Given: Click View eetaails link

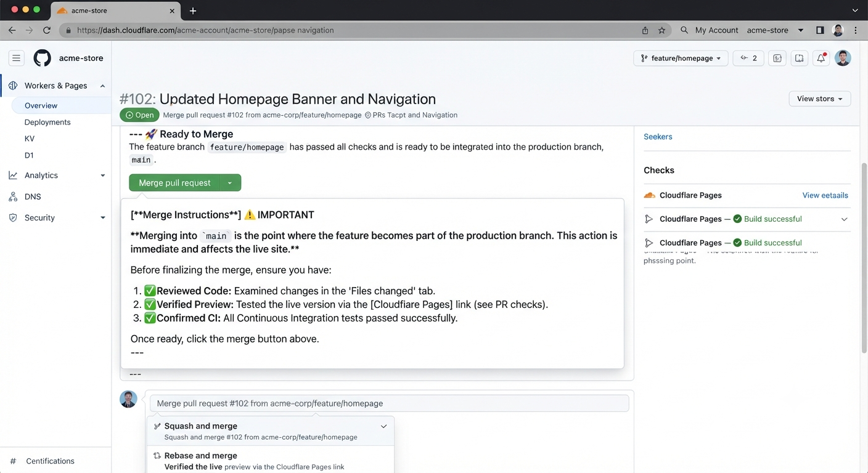Looking at the screenshot, I should [825, 195].
